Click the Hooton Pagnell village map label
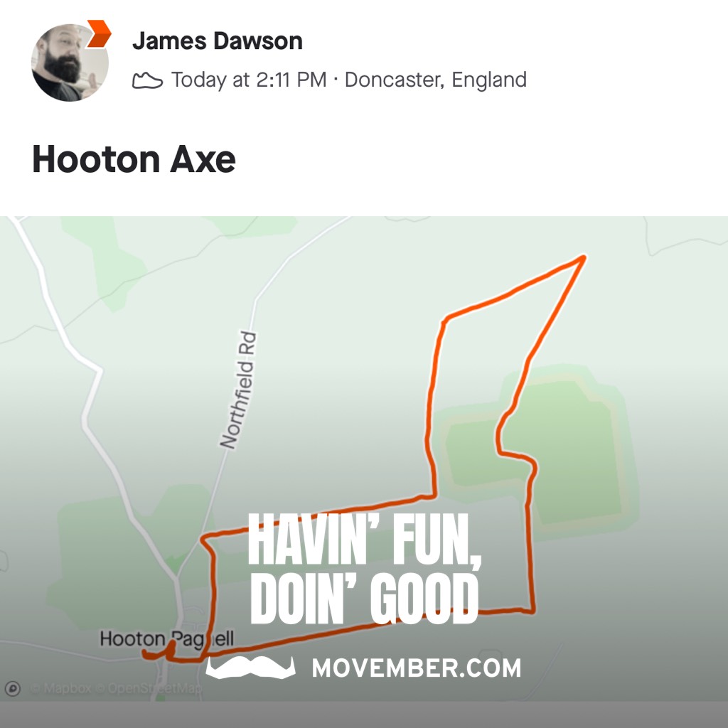 [166, 639]
